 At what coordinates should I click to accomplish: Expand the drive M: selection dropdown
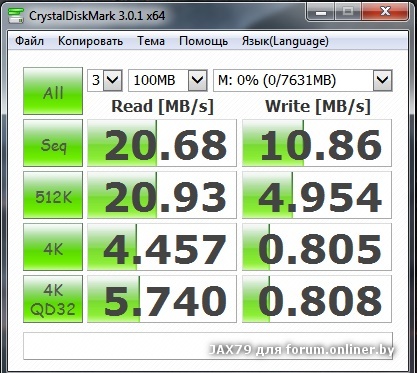pyautogui.click(x=303, y=80)
